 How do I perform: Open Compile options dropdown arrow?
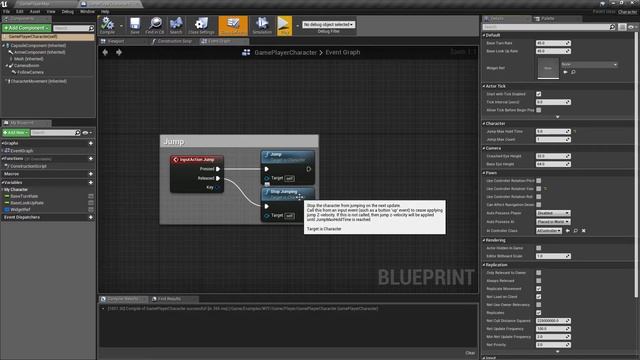click(121, 26)
